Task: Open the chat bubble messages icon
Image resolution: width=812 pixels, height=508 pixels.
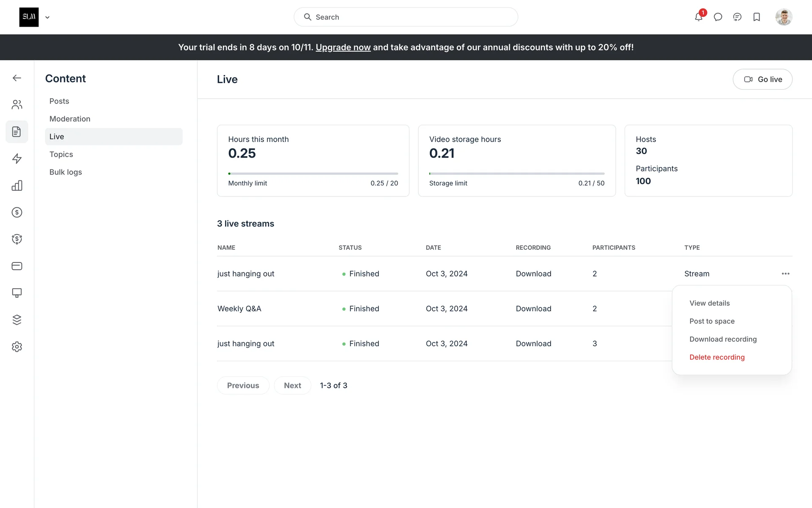Action: pos(718,17)
